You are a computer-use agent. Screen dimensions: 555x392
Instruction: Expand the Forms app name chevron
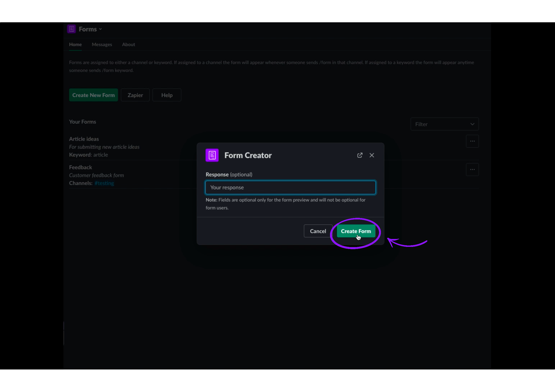click(101, 29)
